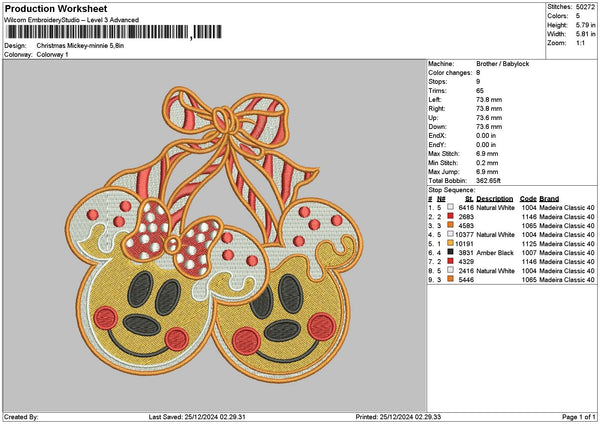Choose the white swatch beside stitch count 2416
Image resolution: width=600 pixels, height=424 pixels.
pos(450,270)
